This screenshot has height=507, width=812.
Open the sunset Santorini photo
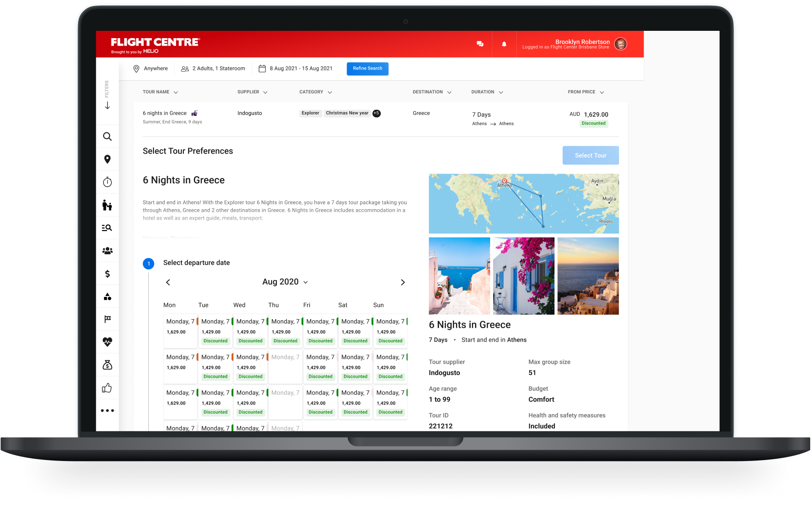tap(588, 276)
